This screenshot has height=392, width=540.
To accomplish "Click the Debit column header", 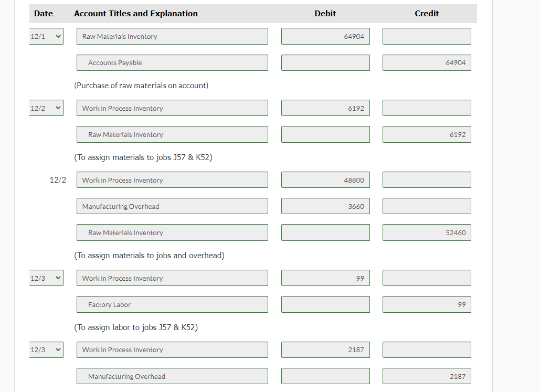I will pyautogui.click(x=325, y=14).
